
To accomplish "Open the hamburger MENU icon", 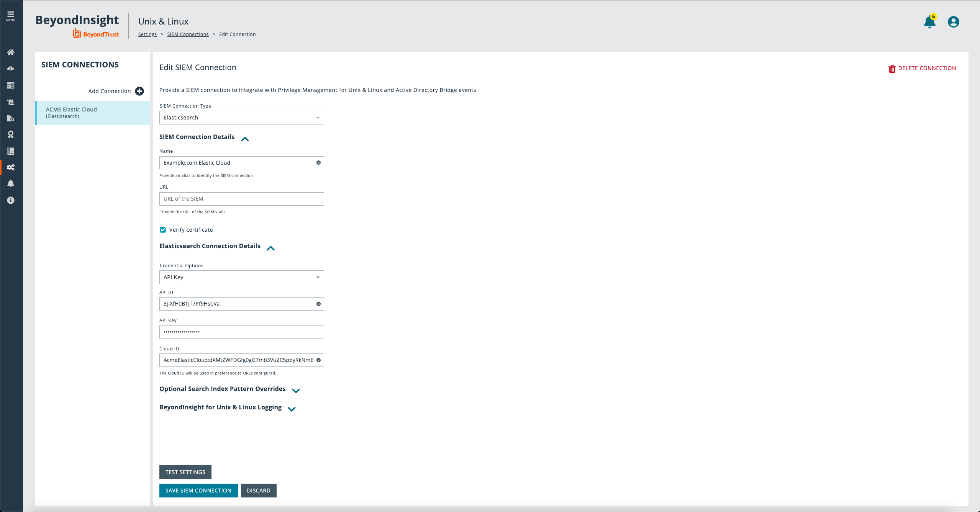I will 11,16.
